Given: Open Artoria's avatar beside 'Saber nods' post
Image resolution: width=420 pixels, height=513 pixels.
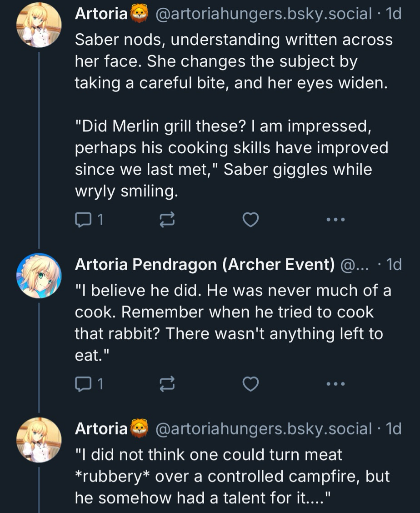Looking at the screenshot, I should [39, 25].
